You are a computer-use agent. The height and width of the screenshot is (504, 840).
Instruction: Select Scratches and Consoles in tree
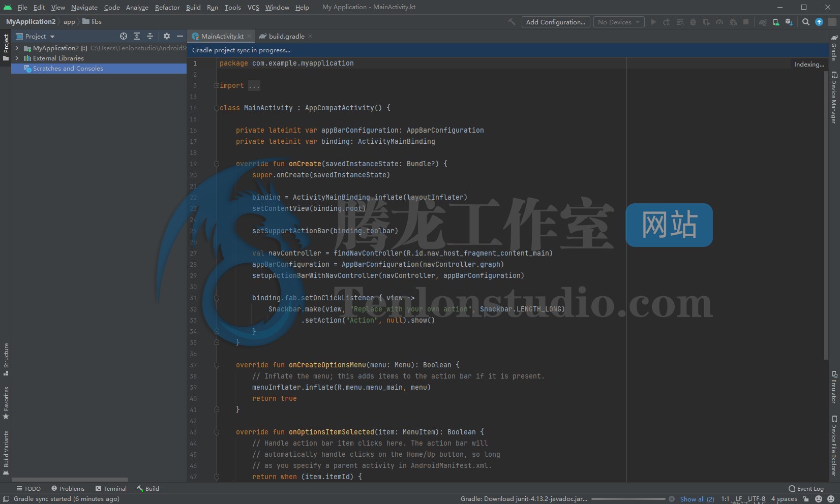[x=99, y=69]
